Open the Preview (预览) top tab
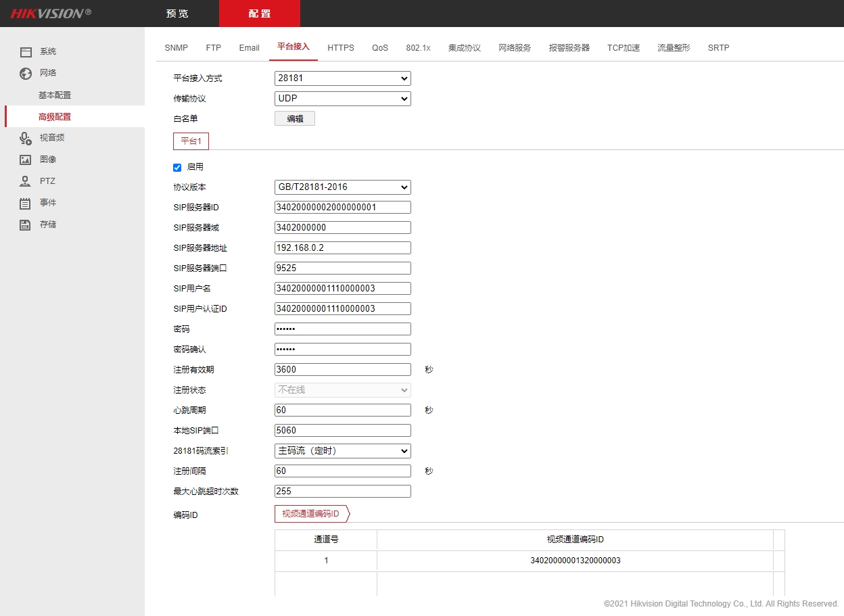 point(178,14)
